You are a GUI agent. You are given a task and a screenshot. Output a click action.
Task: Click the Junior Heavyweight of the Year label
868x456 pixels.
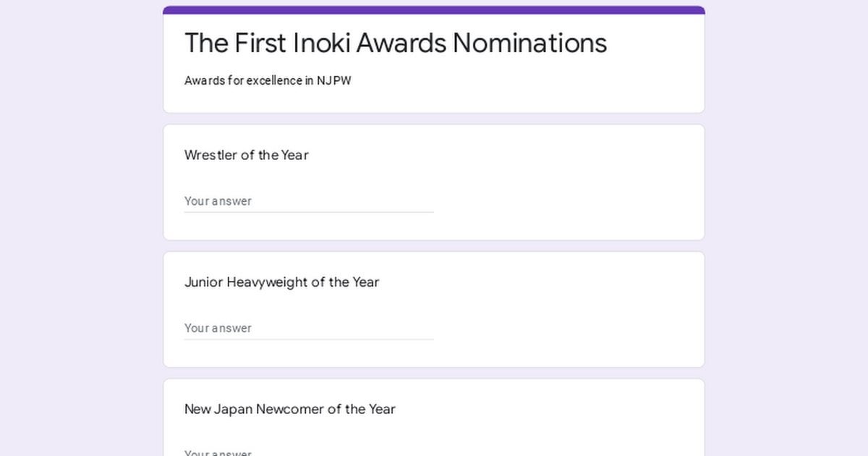(281, 282)
